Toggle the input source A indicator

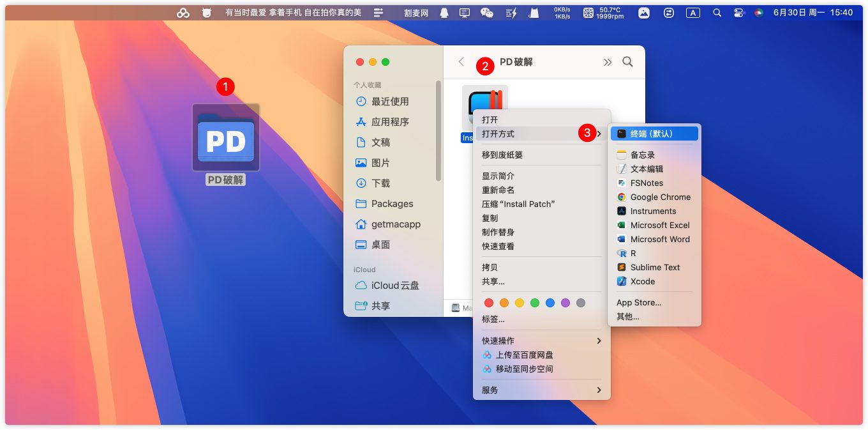click(x=692, y=13)
